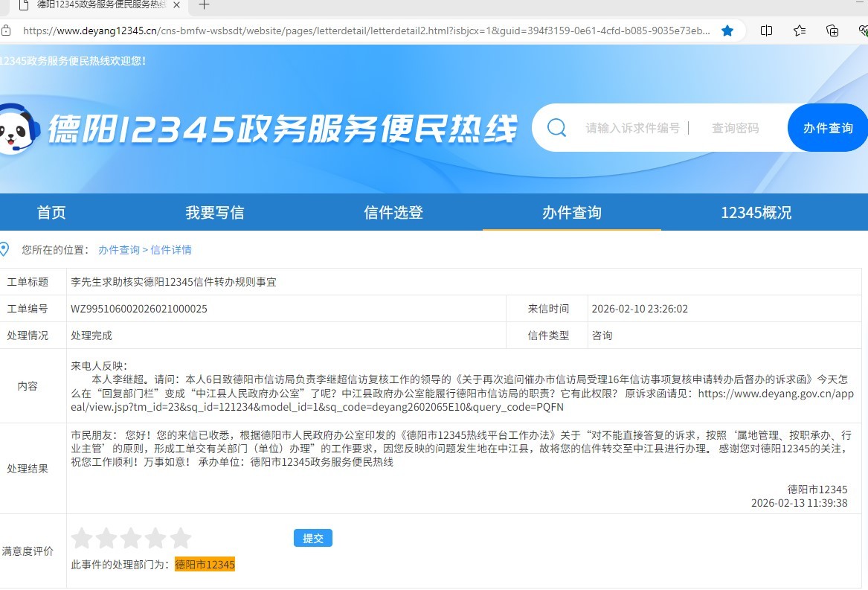Screen dimensions: 868x590
Task: Switch to 信件选登 navigation tab
Action: (x=393, y=213)
